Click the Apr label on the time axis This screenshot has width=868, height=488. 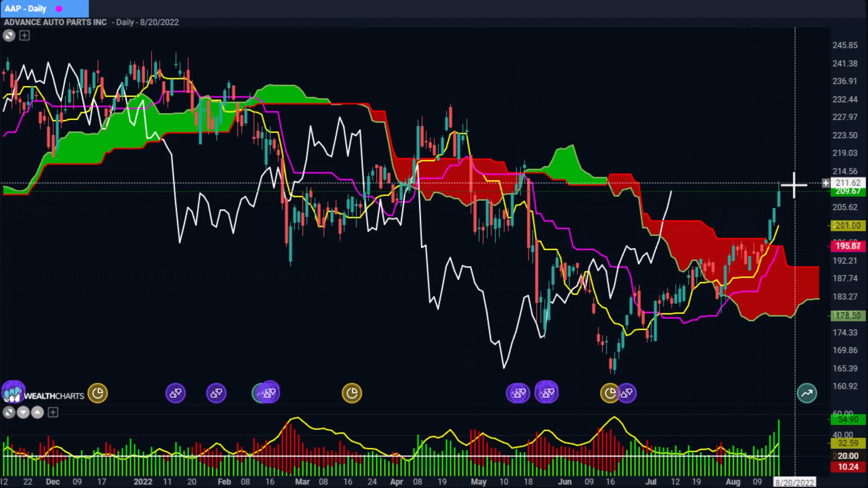pyautogui.click(x=396, y=482)
